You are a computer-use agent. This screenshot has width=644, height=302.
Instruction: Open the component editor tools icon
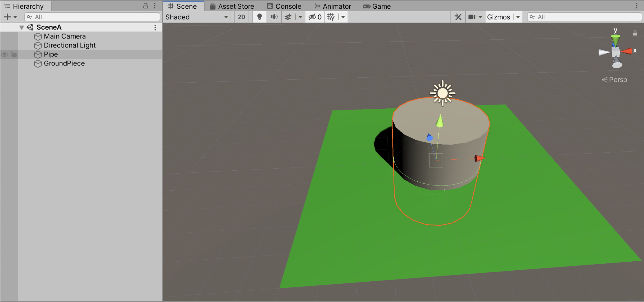click(x=458, y=17)
